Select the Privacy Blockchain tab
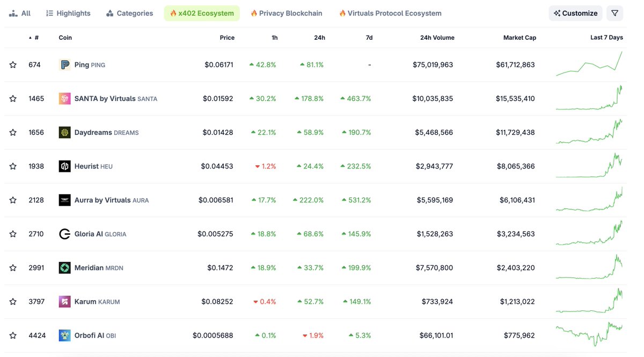The width and height of the screenshot is (644, 357). (286, 13)
